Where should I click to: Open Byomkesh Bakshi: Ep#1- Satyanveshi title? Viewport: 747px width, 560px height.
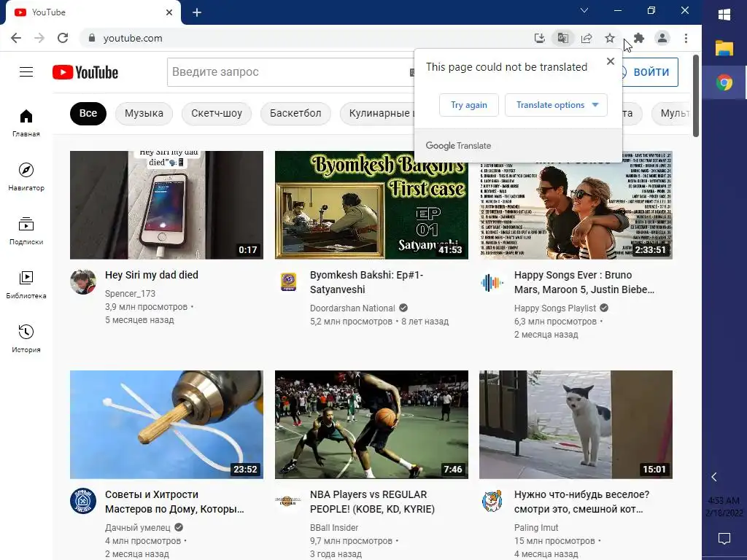click(x=366, y=282)
